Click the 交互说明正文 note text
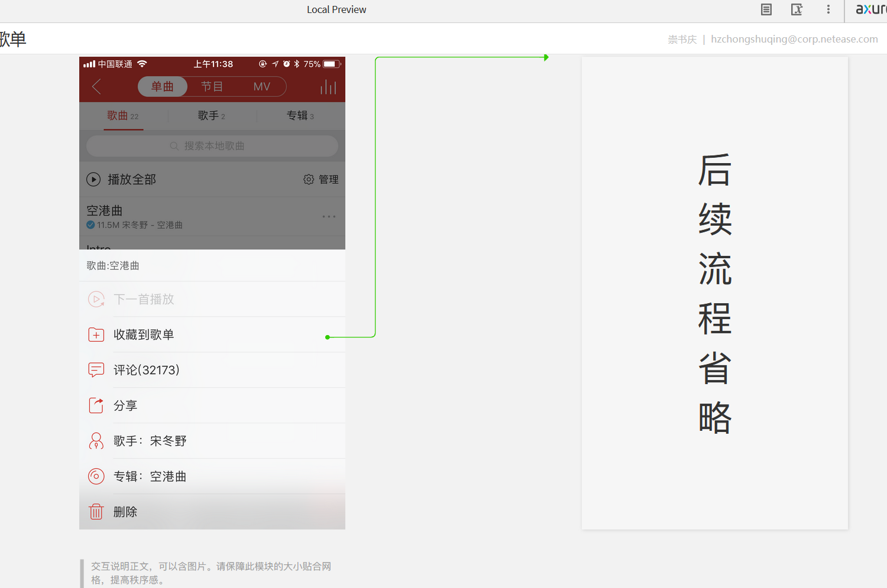This screenshot has height=588, width=887. click(x=211, y=573)
